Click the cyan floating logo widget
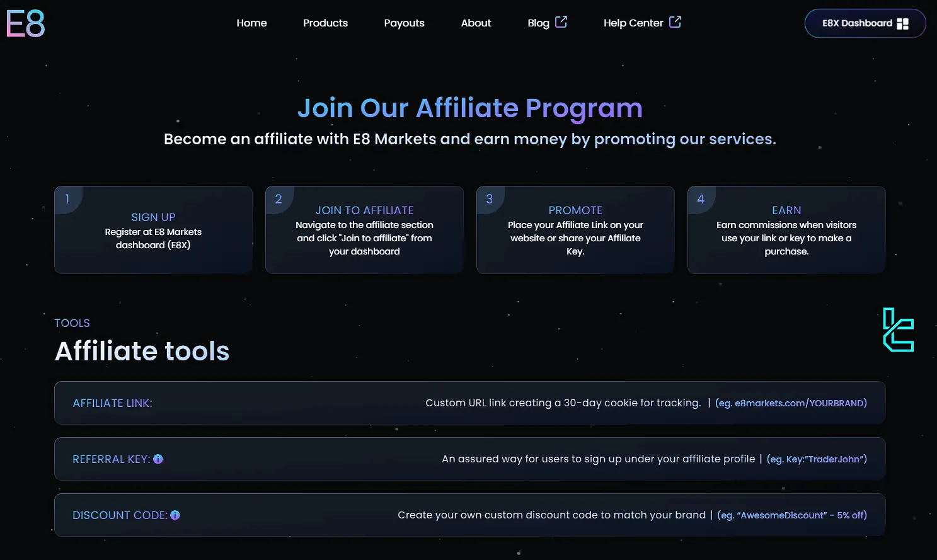This screenshot has height=560, width=937. pyautogui.click(x=898, y=330)
